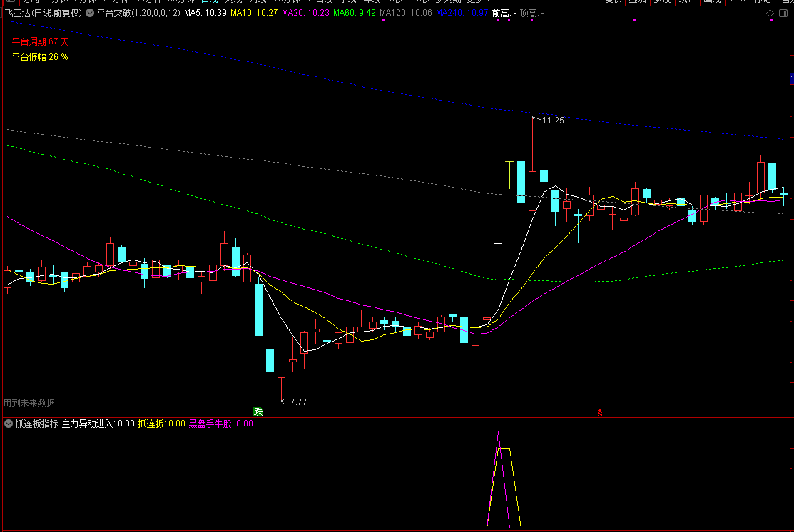Click the MA5: 10.39 moving average label
The image size is (794, 532).
pos(205,13)
